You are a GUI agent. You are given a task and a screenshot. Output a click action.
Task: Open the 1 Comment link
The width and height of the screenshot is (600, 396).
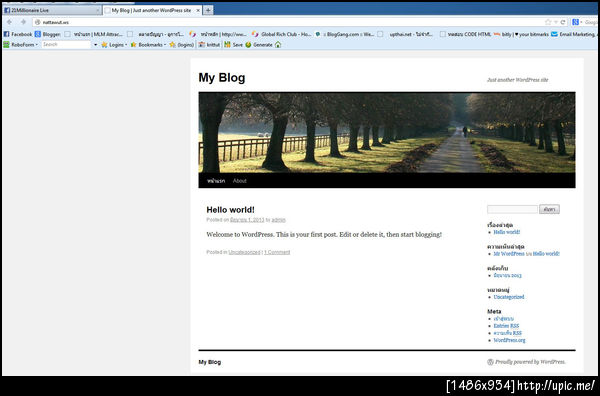(x=277, y=252)
